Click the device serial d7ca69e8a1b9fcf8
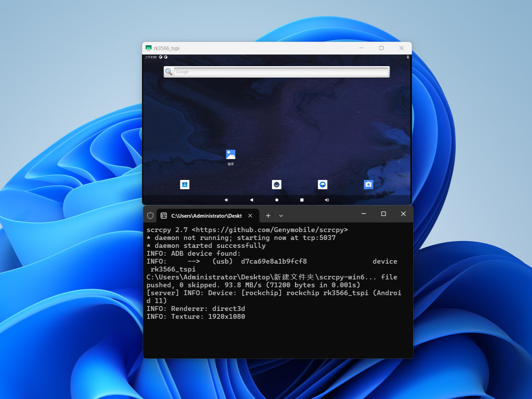Image resolution: width=532 pixels, height=399 pixels. (x=274, y=261)
